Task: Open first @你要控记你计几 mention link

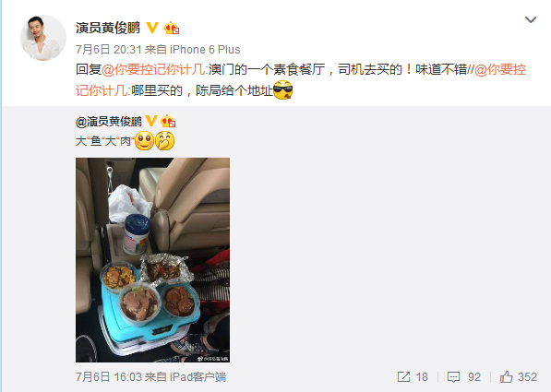Action: click(x=154, y=69)
